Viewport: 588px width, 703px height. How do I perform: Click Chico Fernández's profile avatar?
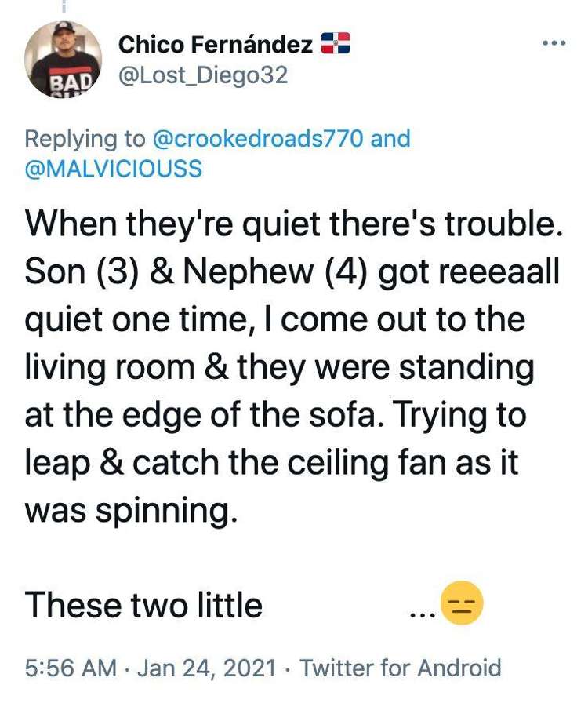coord(63,59)
